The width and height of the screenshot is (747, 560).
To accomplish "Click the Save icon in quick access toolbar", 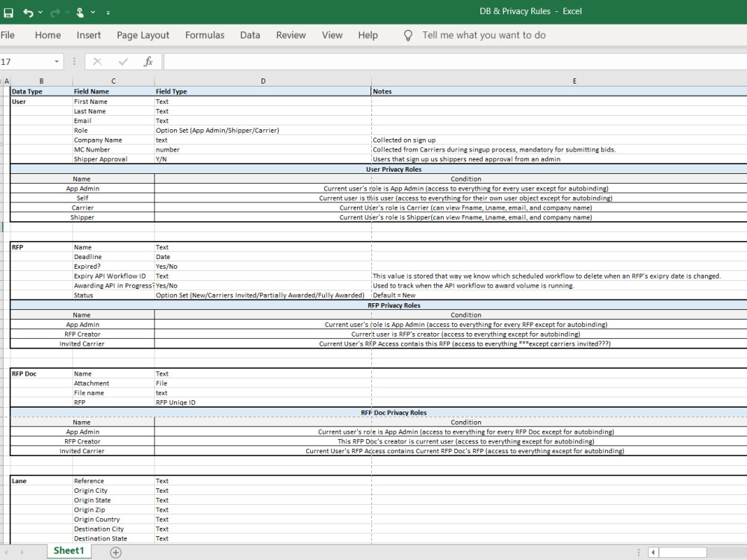I will tap(8, 13).
